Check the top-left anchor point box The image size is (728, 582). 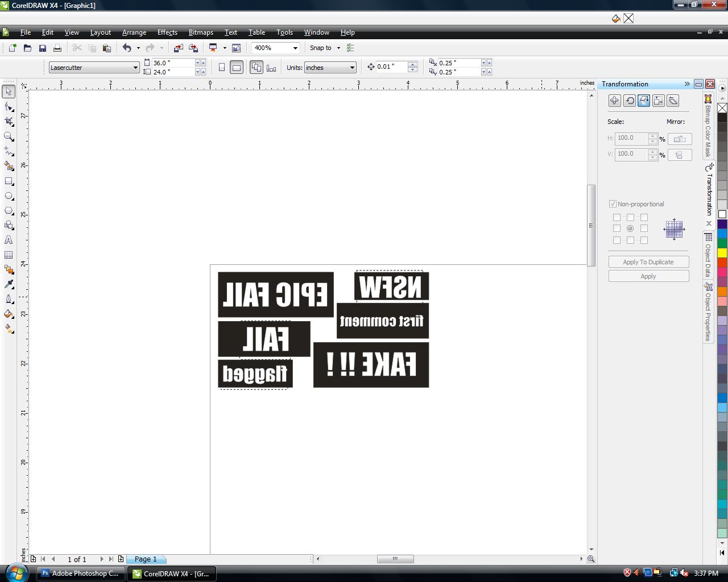click(x=617, y=218)
